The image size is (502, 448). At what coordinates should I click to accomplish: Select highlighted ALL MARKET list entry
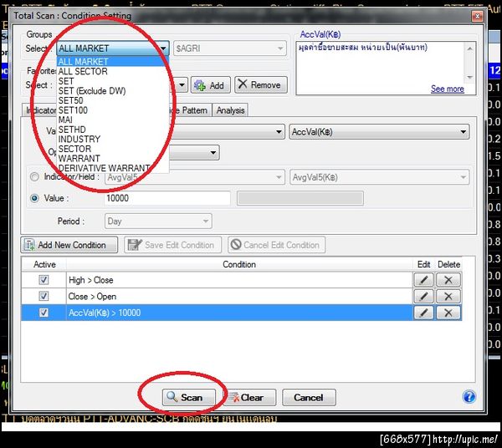[x=113, y=61]
